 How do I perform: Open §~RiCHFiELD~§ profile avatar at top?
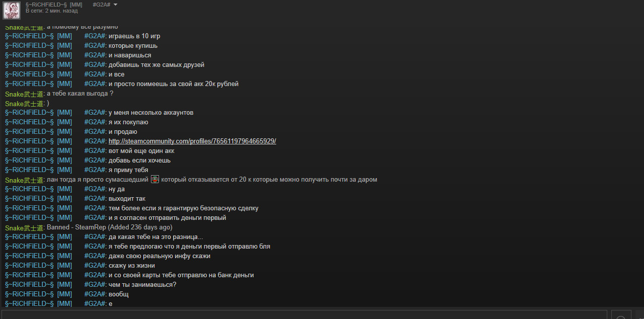pos(12,10)
